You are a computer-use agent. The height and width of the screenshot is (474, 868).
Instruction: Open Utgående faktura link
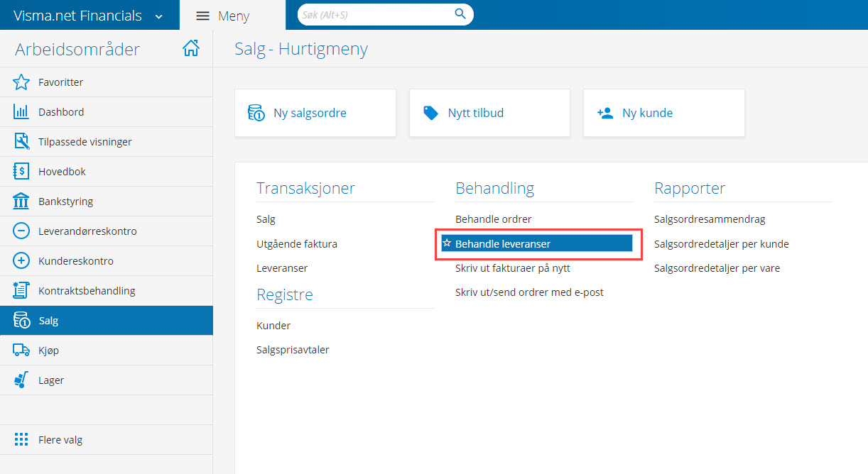click(297, 243)
